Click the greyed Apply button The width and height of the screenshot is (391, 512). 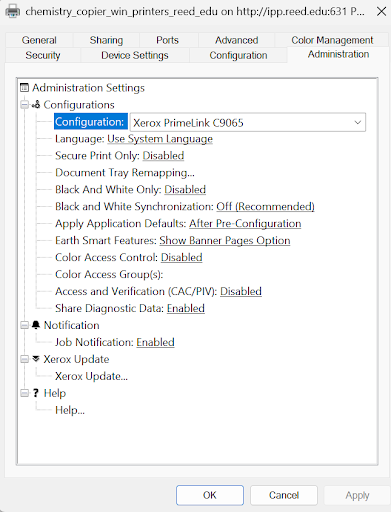click(357, 495)
